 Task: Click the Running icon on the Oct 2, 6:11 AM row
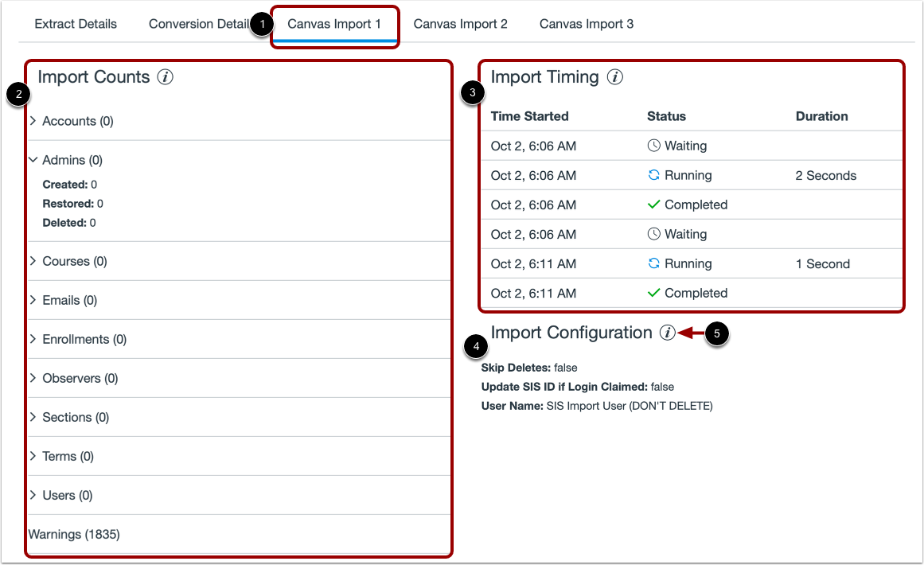click(653, 263)
